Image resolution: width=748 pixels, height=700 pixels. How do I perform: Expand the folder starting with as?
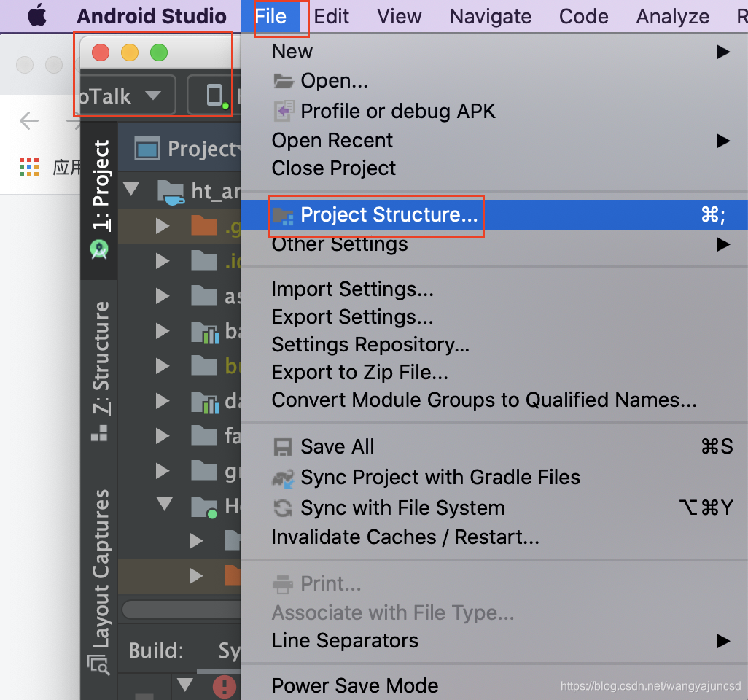pyautogui.click(x=163, y=296)
